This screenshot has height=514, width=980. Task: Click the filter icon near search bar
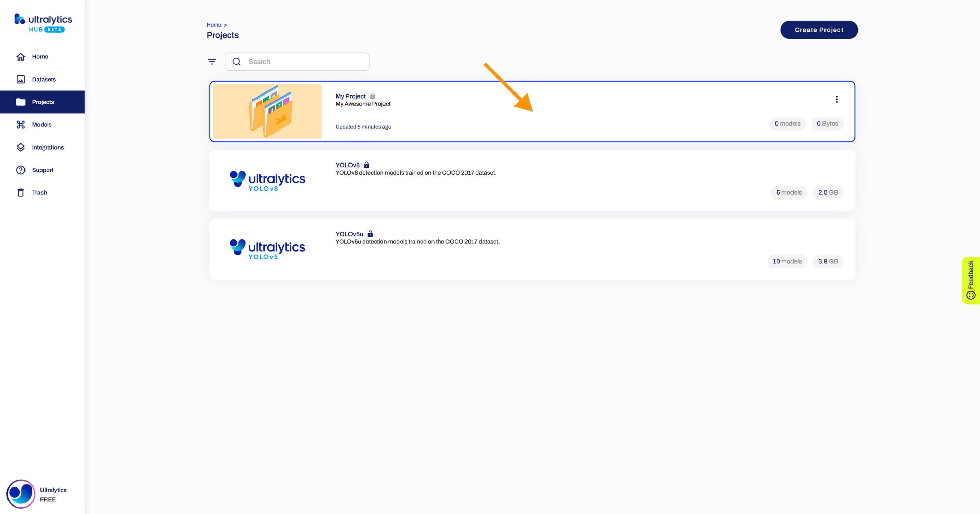point(212,61)
